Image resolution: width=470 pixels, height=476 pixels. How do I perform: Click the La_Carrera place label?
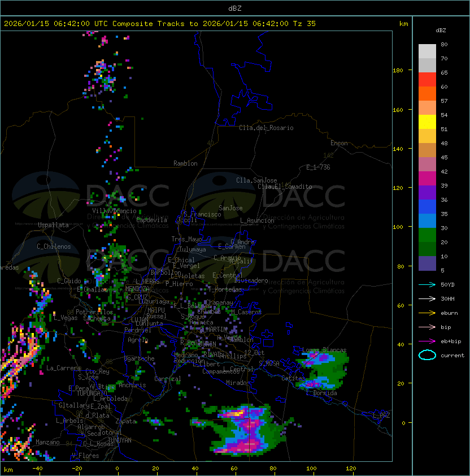pyautogui.click(x=64, y=368)
